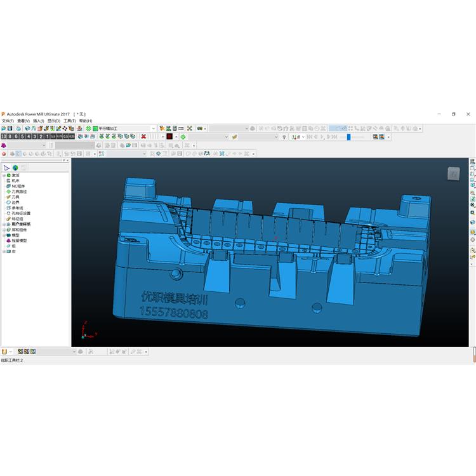
Task: Open the bottom toolbar empty dropdown
Action: click(x=74, y=352)
